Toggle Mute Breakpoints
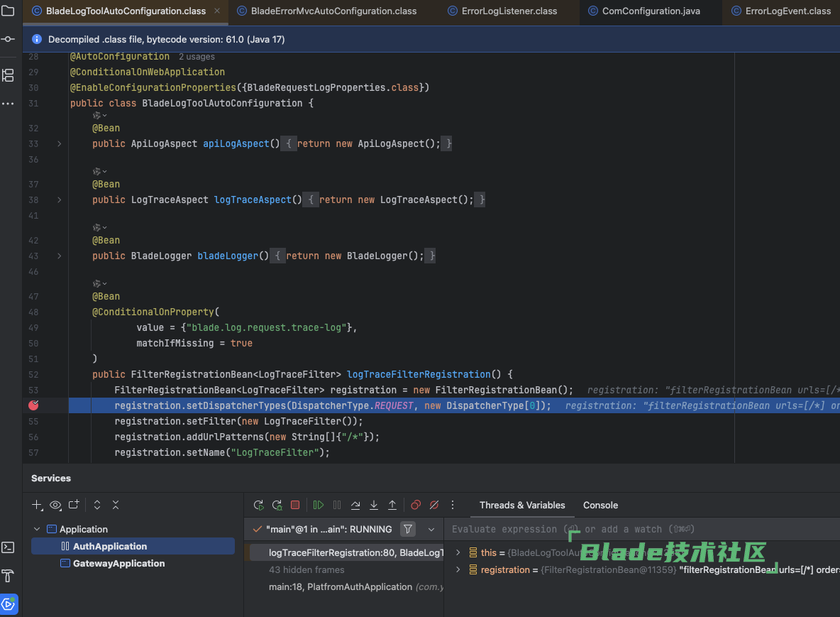Viewport: 840px width, 617px height. 434,506
